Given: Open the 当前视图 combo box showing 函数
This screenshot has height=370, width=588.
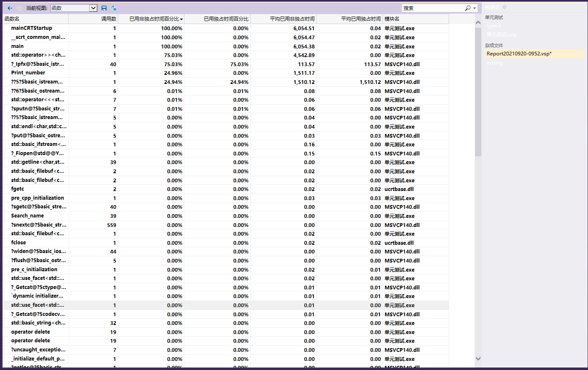Looking at the screenshot, I should [74, 8].
